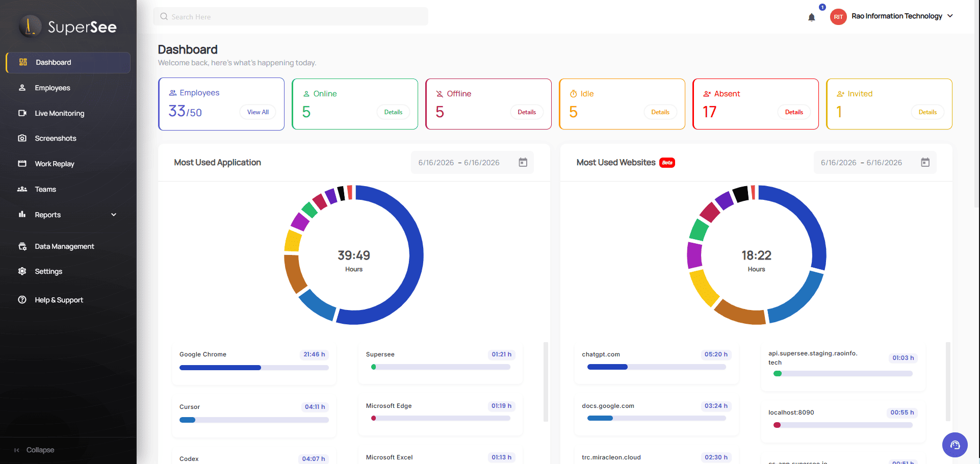Click the Microsoft Excel application entry
This screenshot has width=980, height=464.
tap(390, 457)
